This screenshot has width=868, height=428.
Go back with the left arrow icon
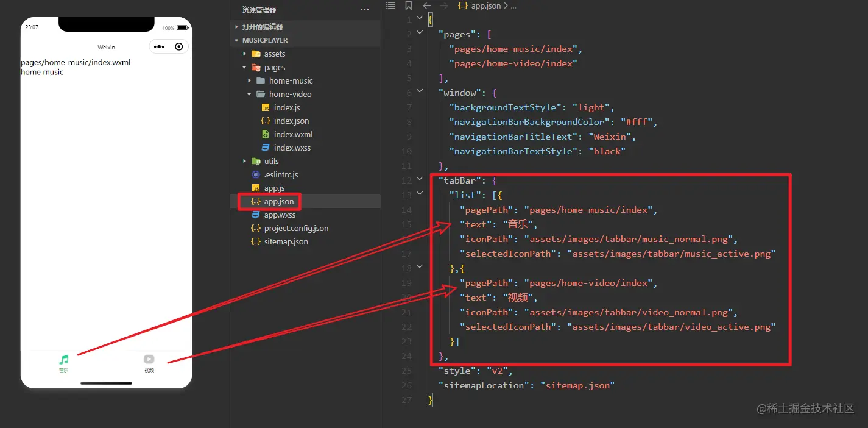click(427, 6)
